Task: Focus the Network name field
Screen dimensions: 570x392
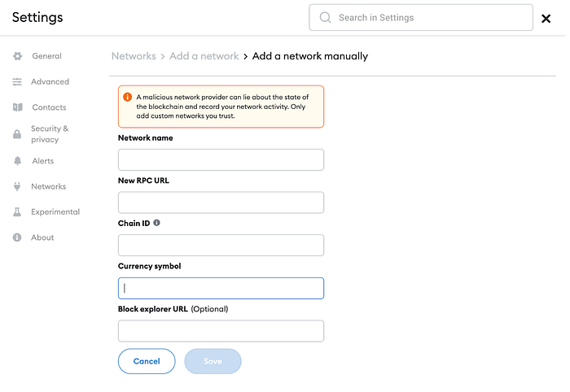Action: click(221, 159)
